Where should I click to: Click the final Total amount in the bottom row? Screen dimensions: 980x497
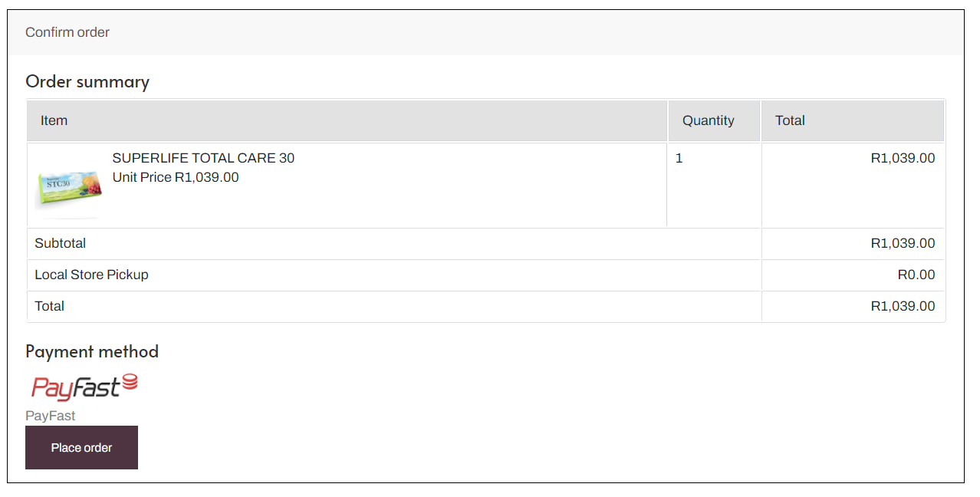[903, 306]
